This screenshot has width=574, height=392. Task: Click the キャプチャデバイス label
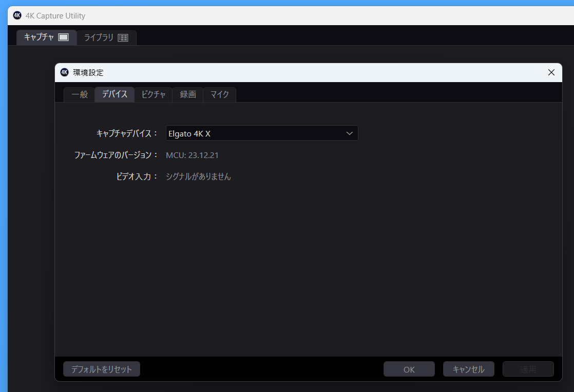coord(127,133)
